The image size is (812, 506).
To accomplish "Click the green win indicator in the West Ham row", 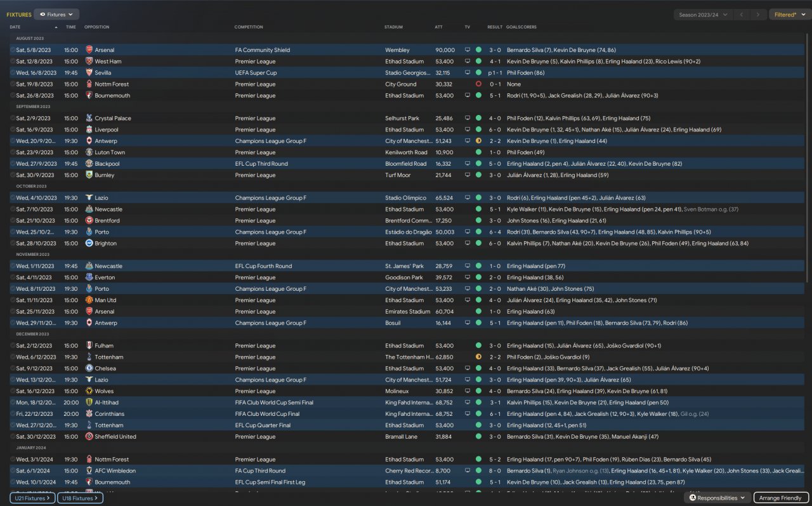I will (x=478, y=62).
